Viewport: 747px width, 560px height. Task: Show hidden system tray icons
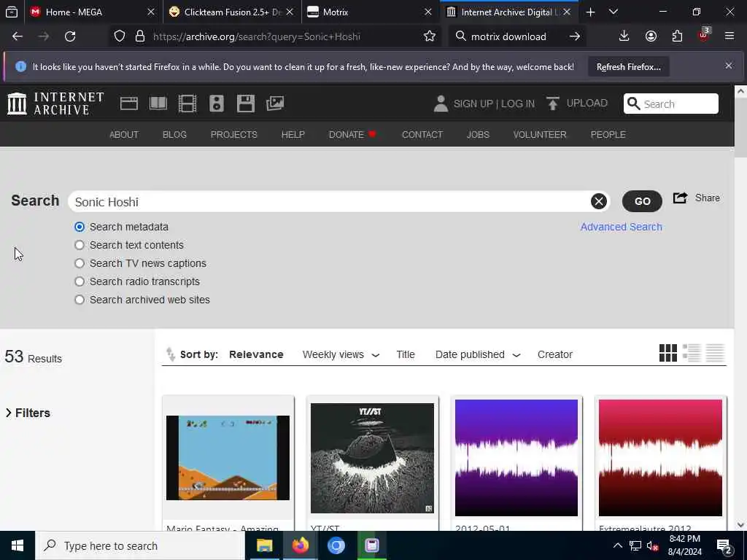click(617, 545)
